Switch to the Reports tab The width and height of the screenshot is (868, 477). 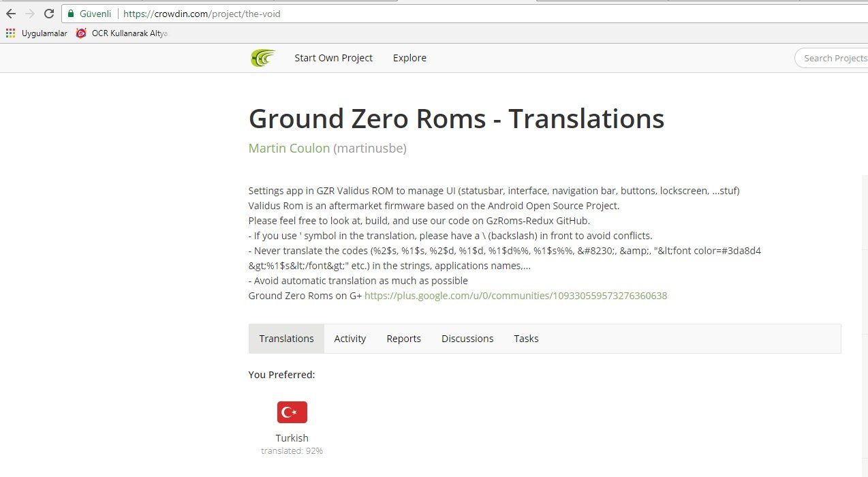click(403, 339)
